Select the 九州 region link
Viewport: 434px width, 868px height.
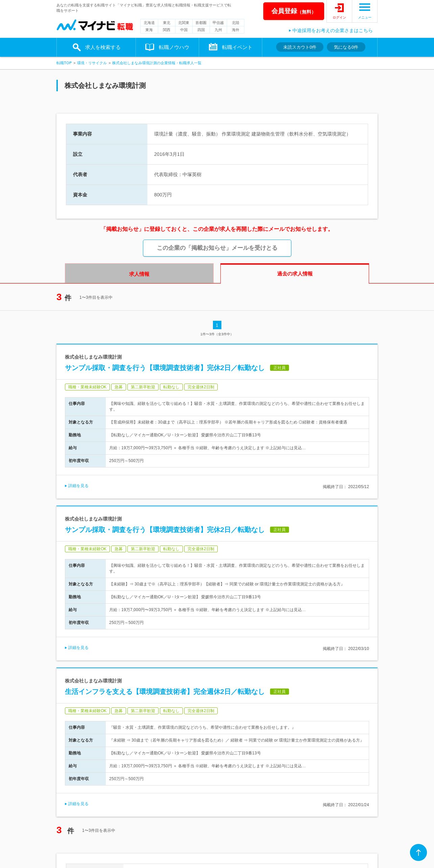click(218, 30)
